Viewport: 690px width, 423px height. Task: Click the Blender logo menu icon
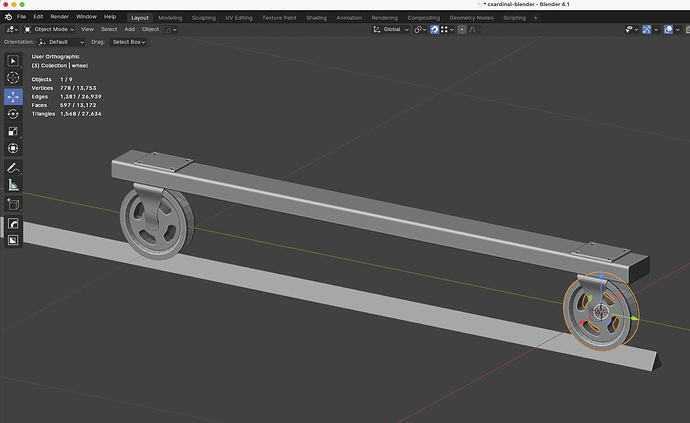tap(8, 17)
